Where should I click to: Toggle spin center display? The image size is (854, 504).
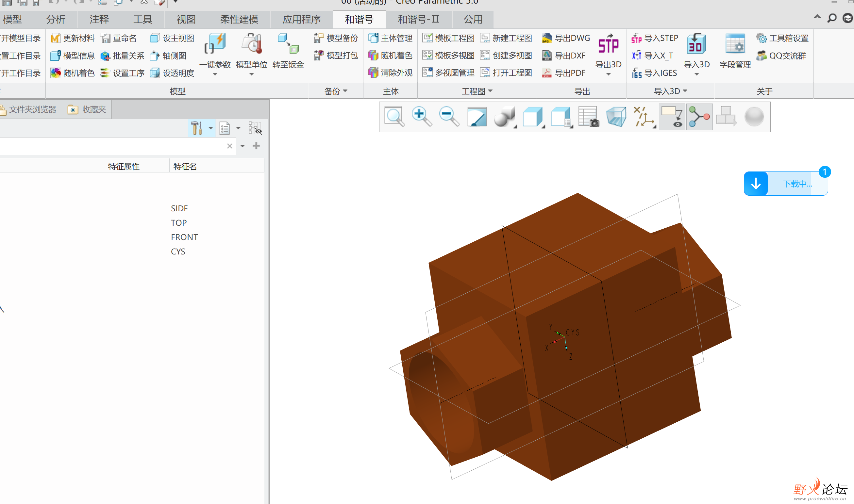click(699, 117)
